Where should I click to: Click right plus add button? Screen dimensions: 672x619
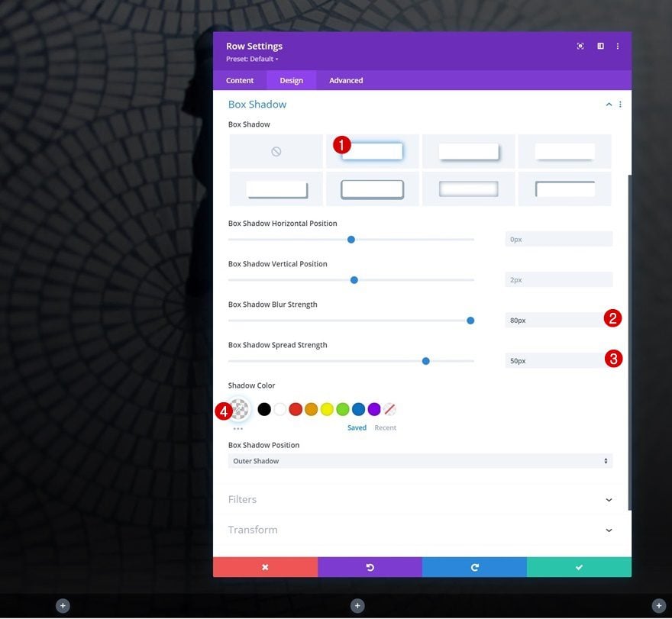pos(659,606)
